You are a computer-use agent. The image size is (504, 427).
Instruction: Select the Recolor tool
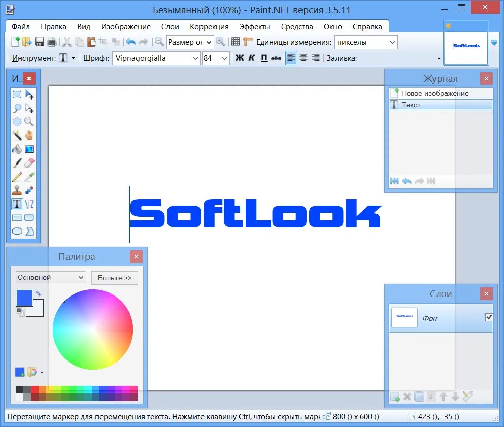click(29, 190)
